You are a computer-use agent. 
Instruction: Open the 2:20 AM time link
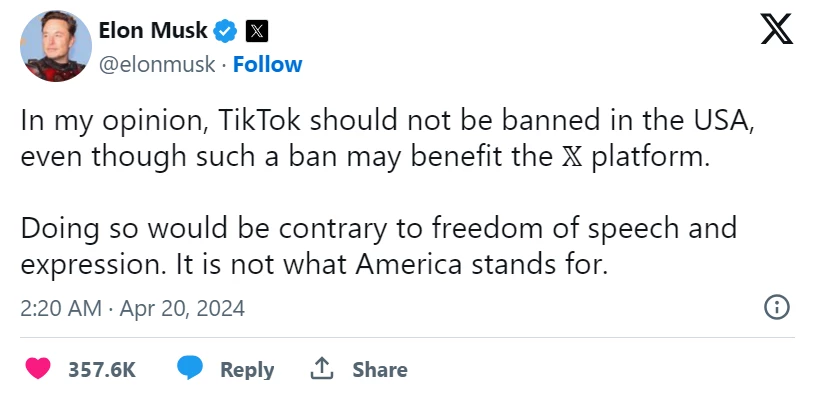click(x=61, y=308)
